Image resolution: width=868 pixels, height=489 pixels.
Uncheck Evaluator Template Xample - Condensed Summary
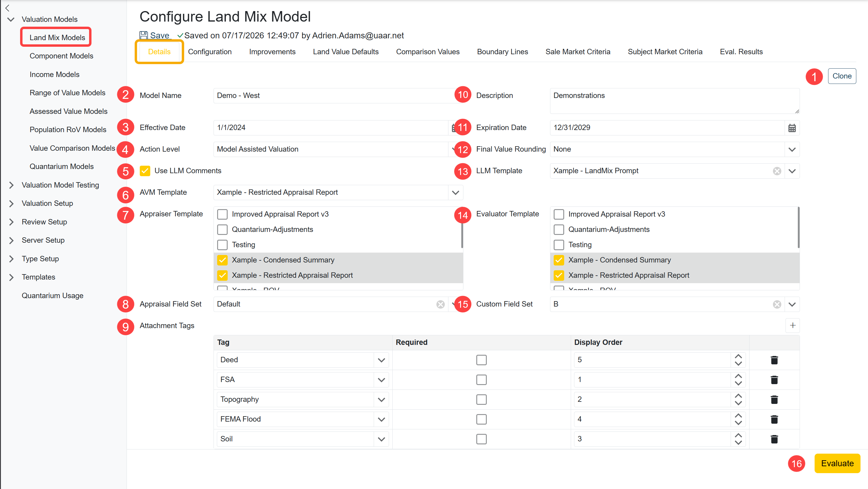pos(559,260)
